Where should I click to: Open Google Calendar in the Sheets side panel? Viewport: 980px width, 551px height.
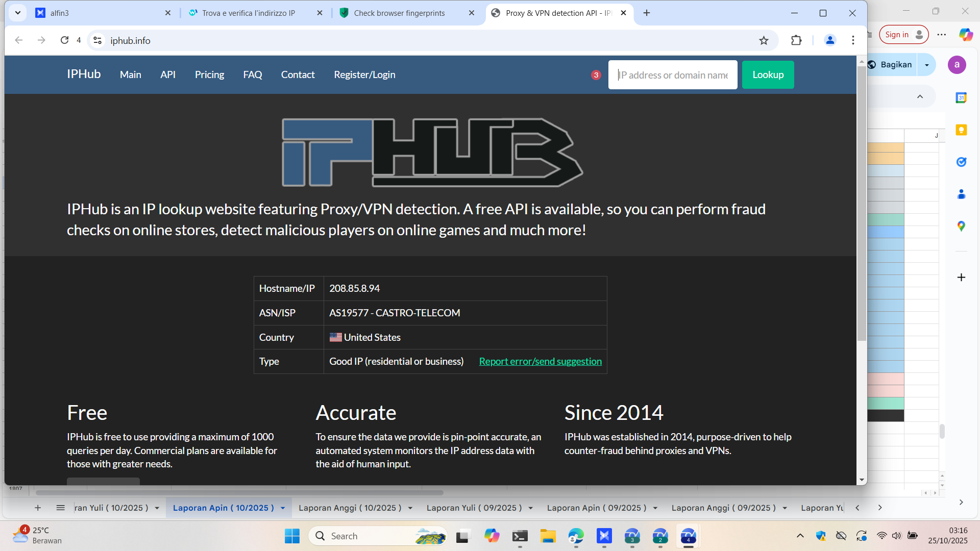[961, 97]
